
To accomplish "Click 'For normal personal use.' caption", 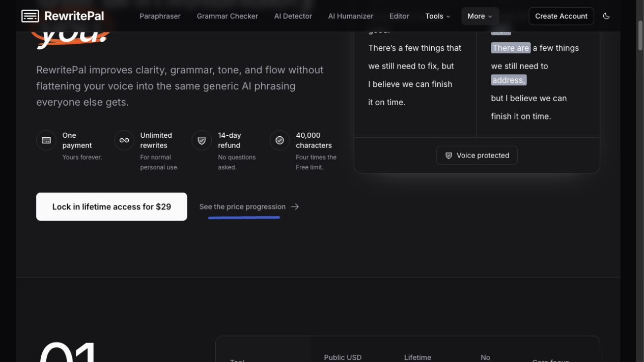I will click(x=159, y=162).
